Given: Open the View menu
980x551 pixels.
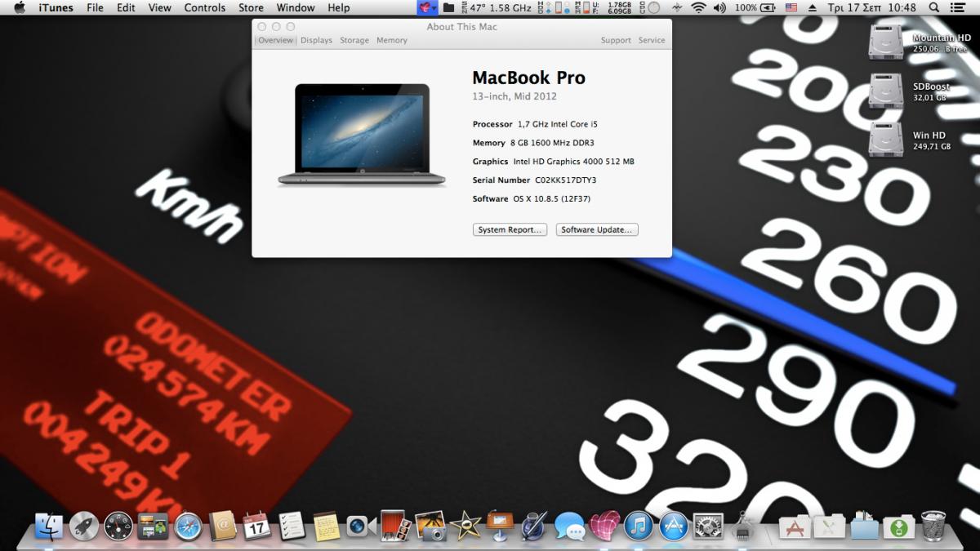Looking at the screenshot, I should tap(160, 7).
